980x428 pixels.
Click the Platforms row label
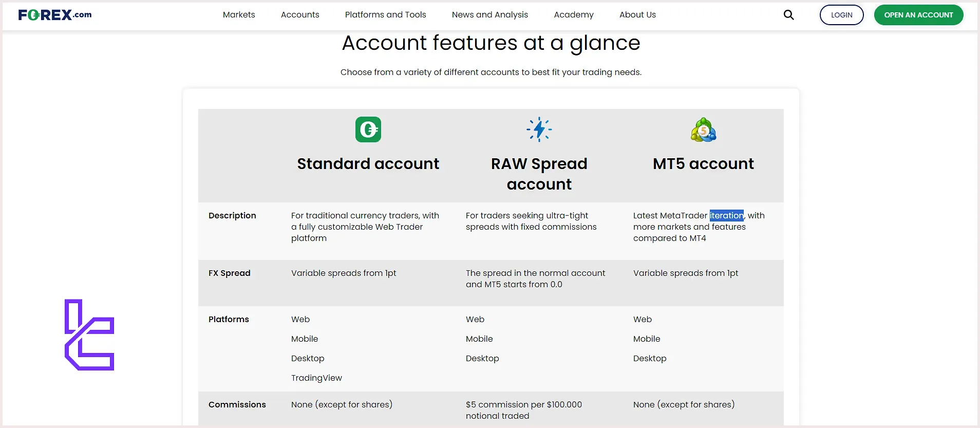[x=229, y=320]
